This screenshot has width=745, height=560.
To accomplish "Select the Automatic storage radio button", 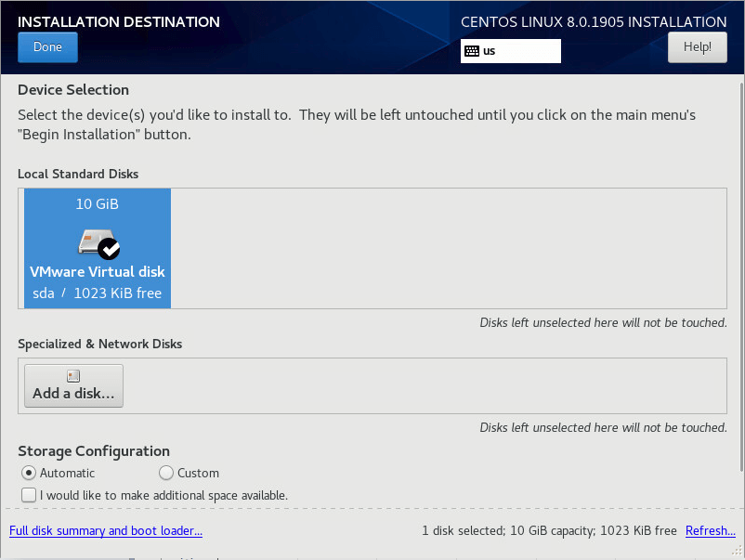I will pos(28,473).
